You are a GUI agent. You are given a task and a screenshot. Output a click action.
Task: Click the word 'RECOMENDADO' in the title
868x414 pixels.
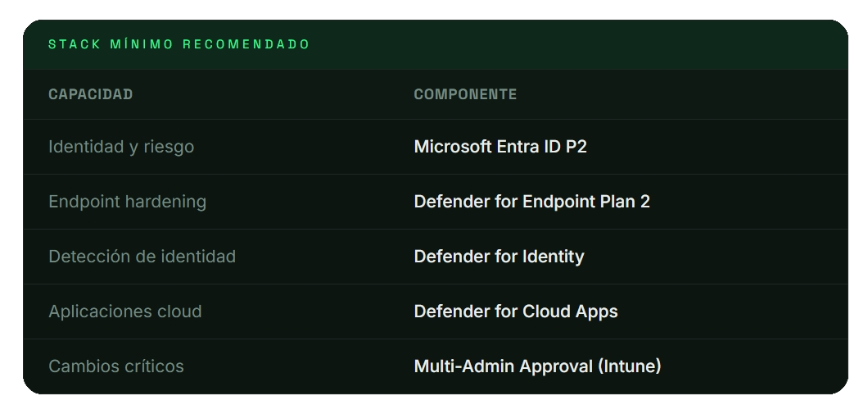[x=246, y=44]
